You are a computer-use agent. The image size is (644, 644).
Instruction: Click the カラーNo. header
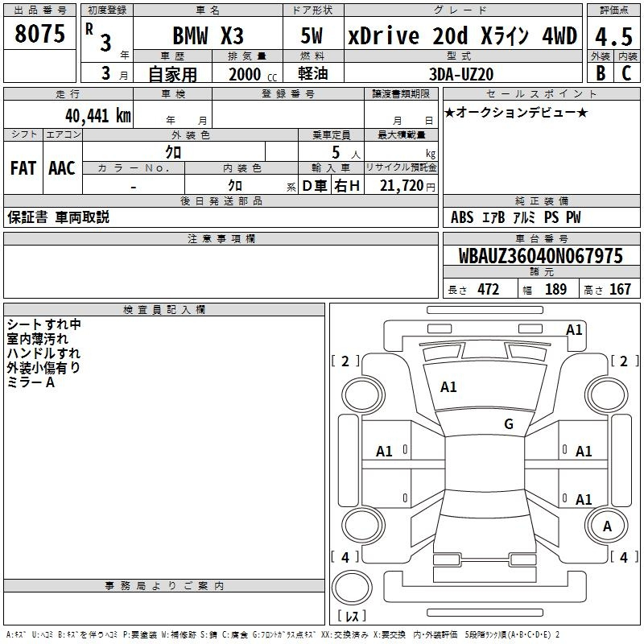point(134,168)
